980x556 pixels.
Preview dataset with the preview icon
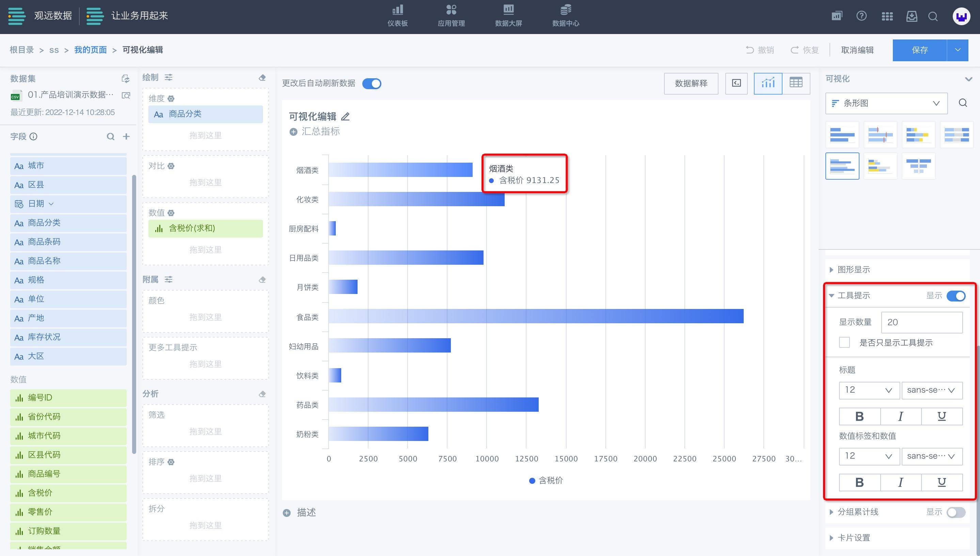point(126,95)
